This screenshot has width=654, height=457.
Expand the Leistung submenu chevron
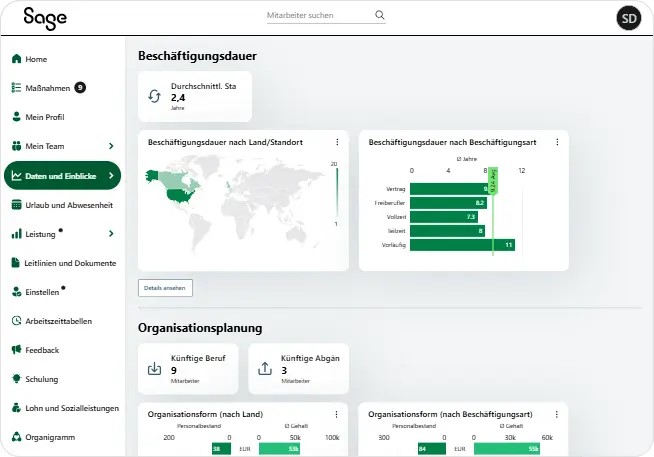111,234
